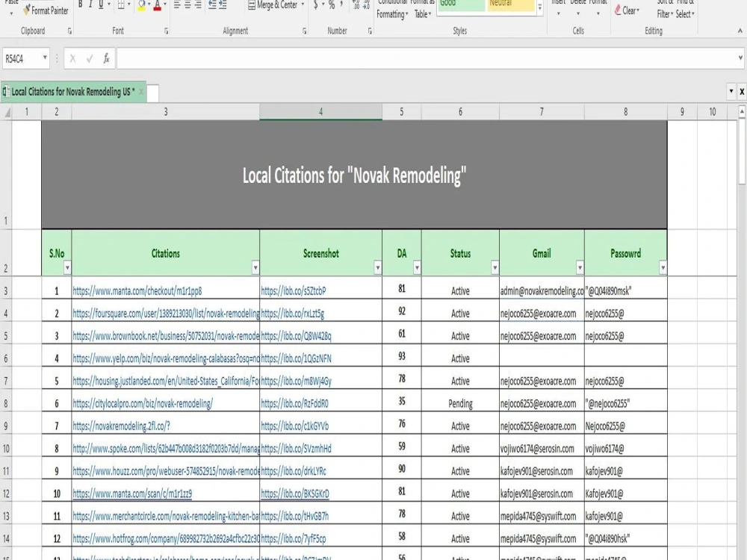Click inside the formula bar input
747x560 pixels.
(x=427, y=58)
